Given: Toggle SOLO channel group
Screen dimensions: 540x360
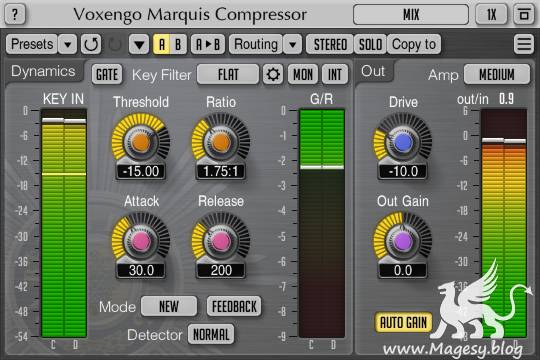Looking at the screenshot, I should [x=370, y=44].
